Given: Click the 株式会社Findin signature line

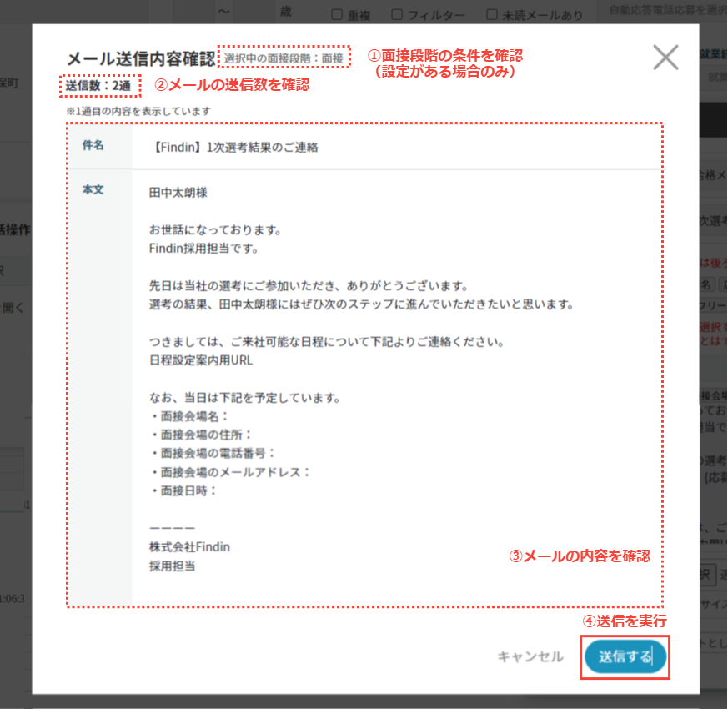Looking at the screenshot, I should (x=189, y=547).
